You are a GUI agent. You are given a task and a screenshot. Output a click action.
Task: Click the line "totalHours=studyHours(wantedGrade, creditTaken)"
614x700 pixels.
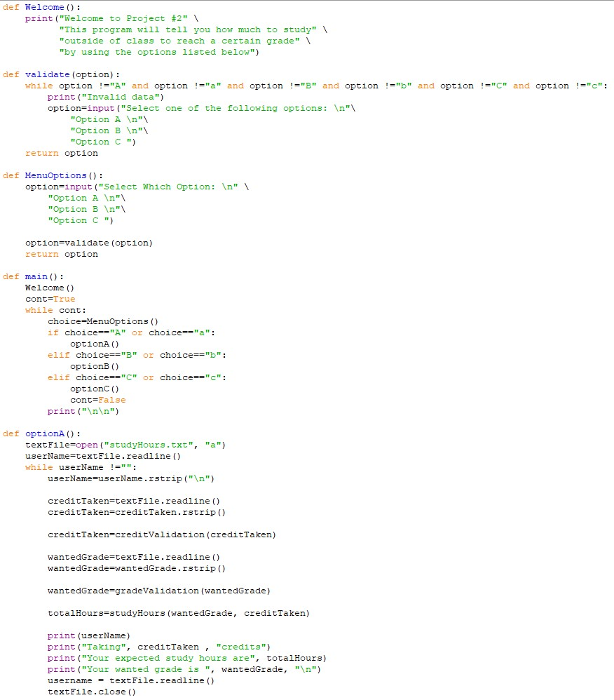pos(179,614)
